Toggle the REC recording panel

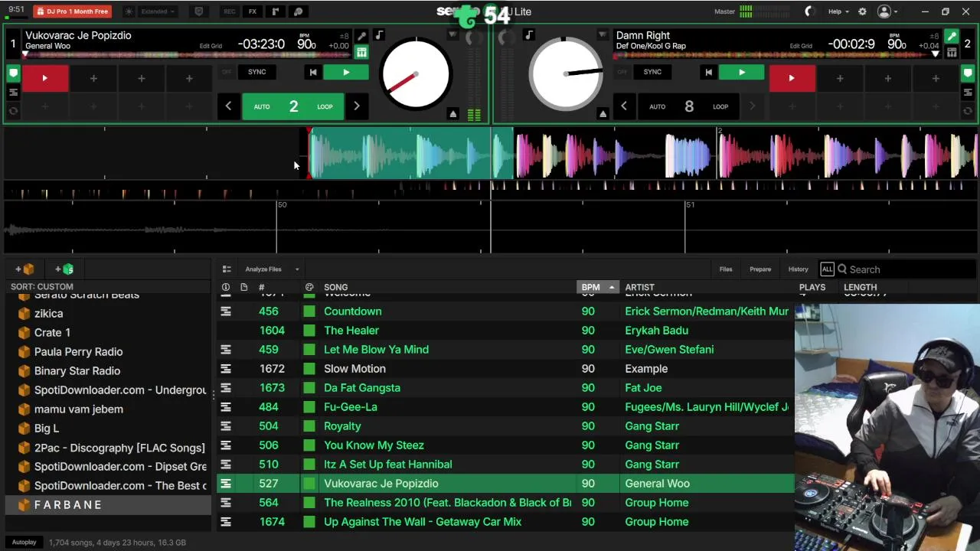[229, 11]
